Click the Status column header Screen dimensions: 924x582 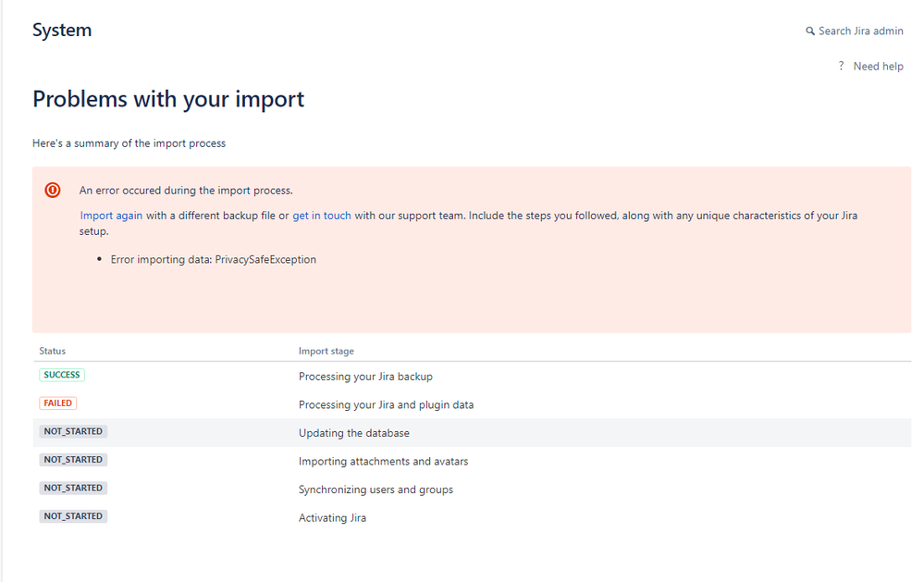pyautogui.click(x=53, y=351)
